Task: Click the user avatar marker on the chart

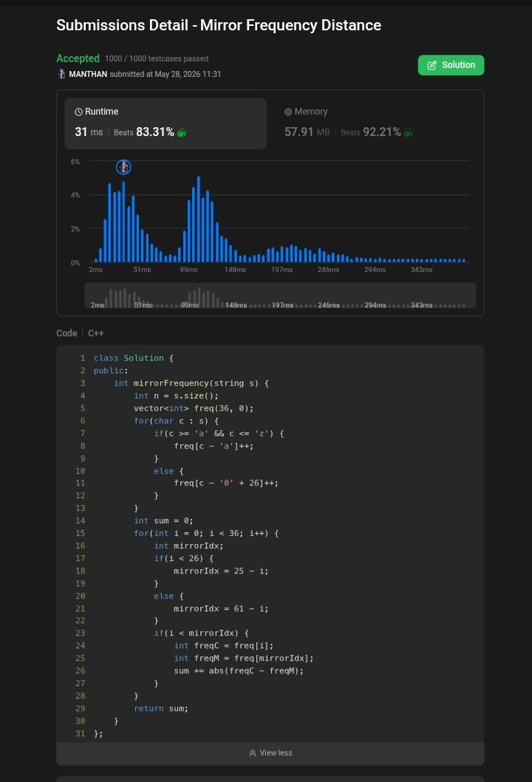Action: click(123, 167)
